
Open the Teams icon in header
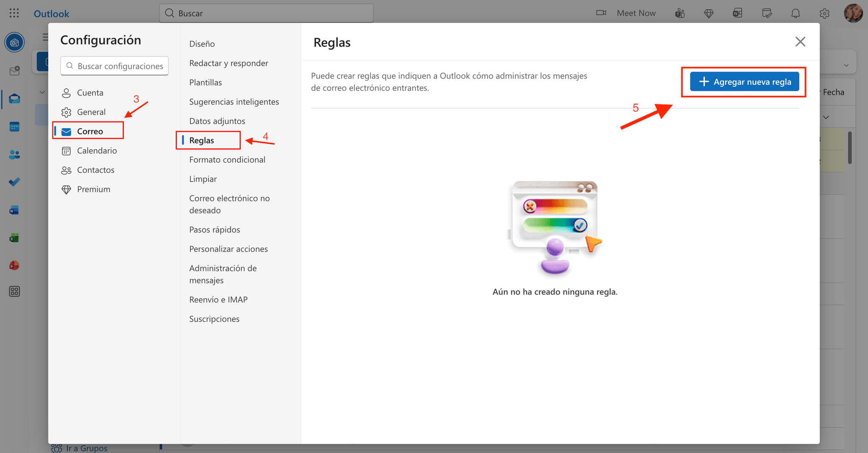coord(680,13)
